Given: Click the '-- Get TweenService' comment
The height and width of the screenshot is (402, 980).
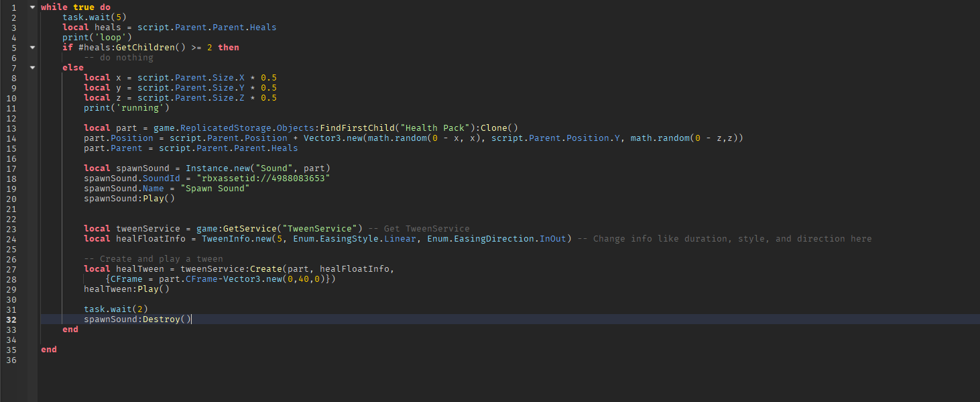Looking at the screenshot, I should point(419,229).
